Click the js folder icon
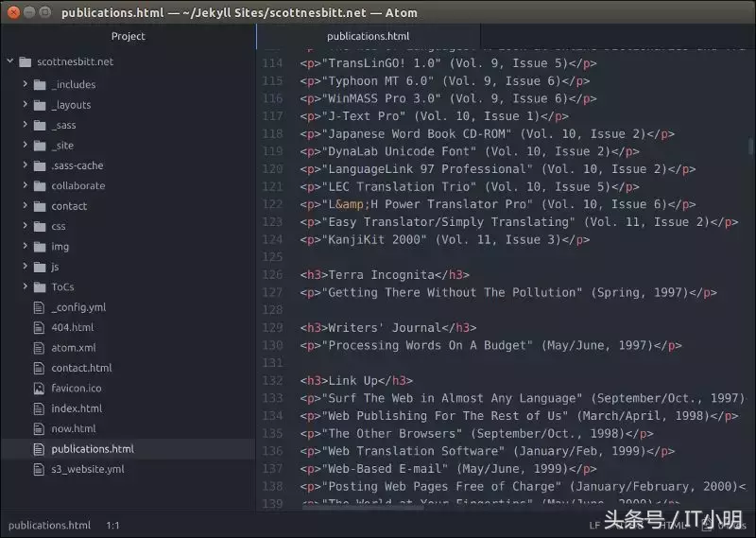The image size is (756, 538). pyautogui.click(x=40, y=268)
